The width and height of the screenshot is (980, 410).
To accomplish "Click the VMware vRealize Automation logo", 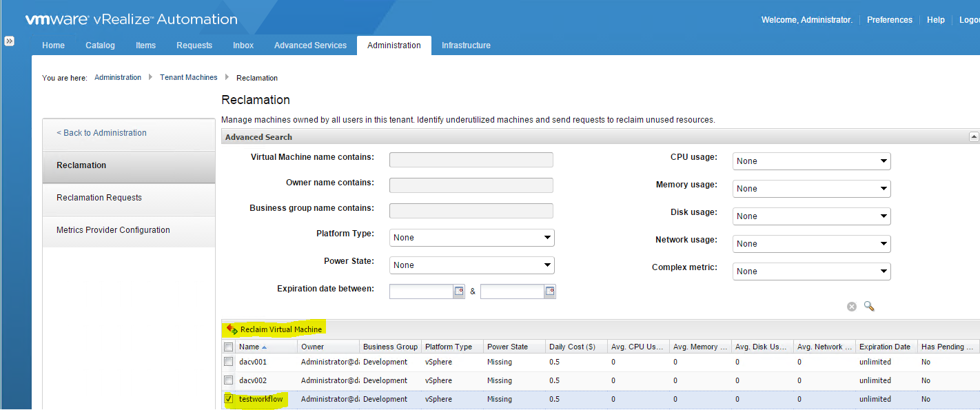I will click(131, 19).
